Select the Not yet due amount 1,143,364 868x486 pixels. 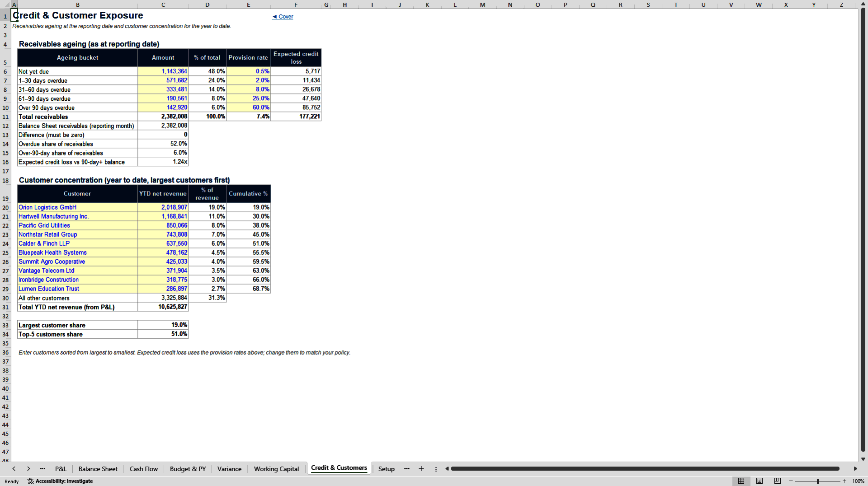point(163,71)
